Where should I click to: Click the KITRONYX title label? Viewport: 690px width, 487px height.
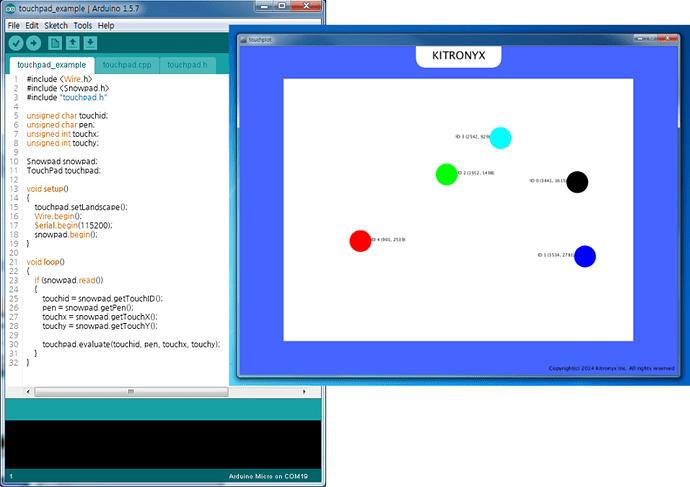(x=459, y=56)
